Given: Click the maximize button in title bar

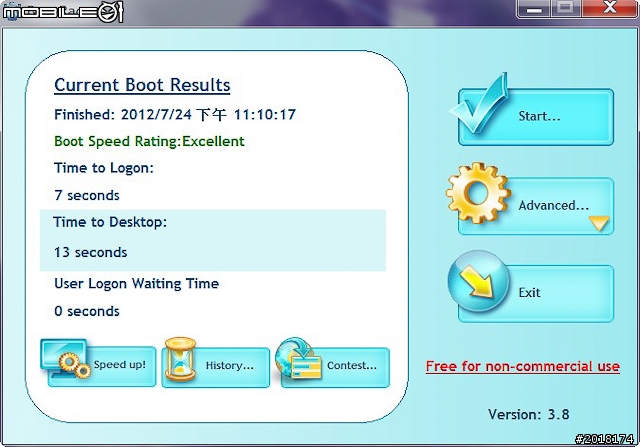Looking at the screenshot, I should (566, 8).
